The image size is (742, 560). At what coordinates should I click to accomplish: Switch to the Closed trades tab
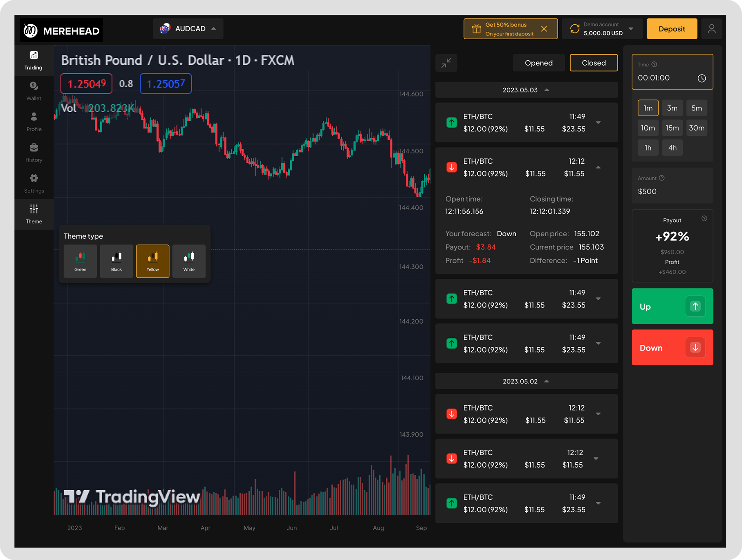594,63
